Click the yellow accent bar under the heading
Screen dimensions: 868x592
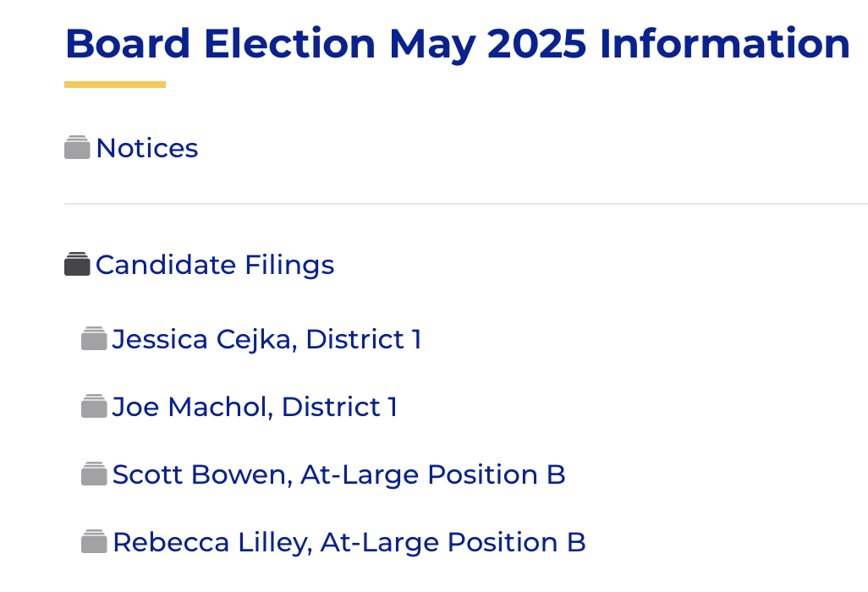[115, 85]
